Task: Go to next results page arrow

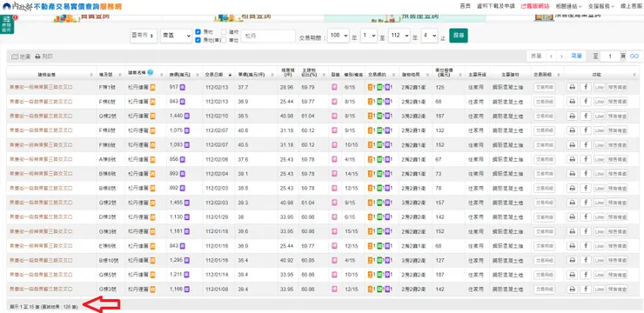Action: 561,57
